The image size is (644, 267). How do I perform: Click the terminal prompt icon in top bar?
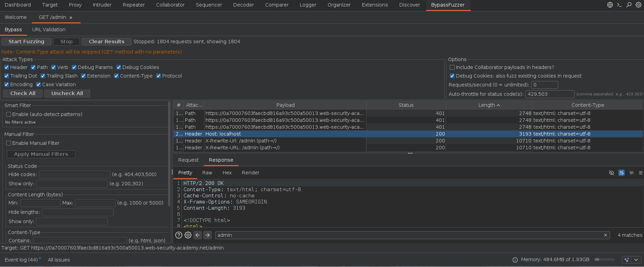coord(619,5)
